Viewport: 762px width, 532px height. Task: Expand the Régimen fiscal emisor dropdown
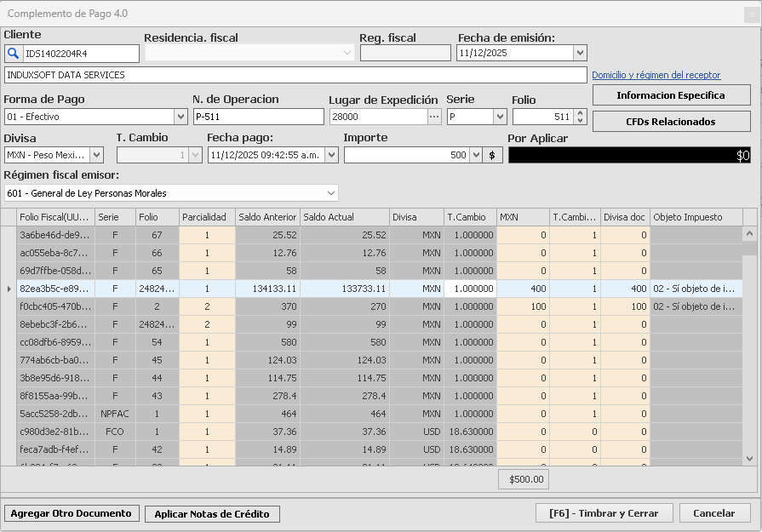click(x=330, y=193)
